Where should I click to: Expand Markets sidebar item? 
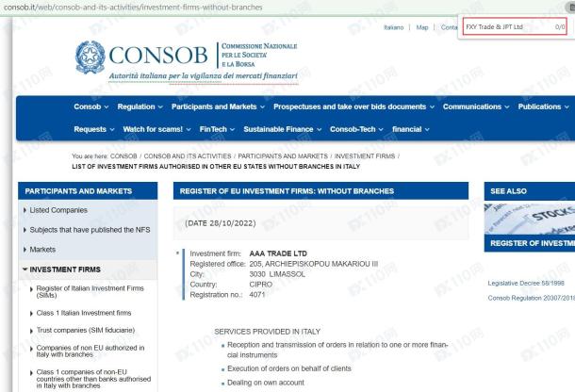coord(42,250)
